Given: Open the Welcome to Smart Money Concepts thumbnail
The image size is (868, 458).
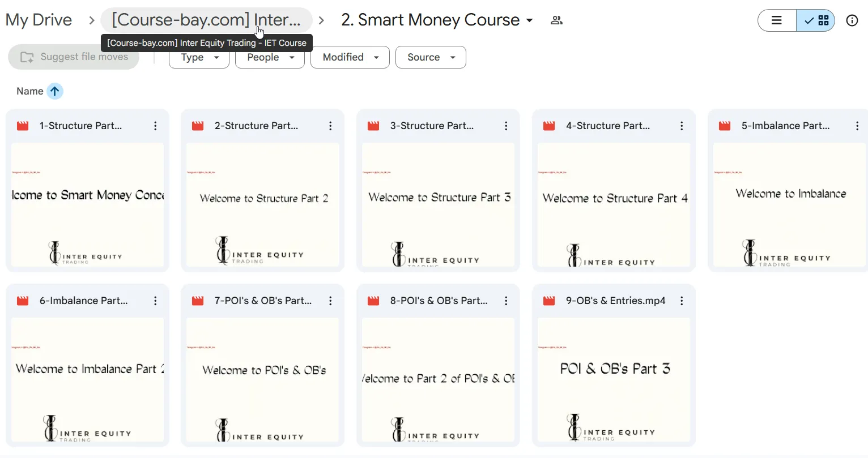Looking at the screenshot, I should [x=88, y=205].
